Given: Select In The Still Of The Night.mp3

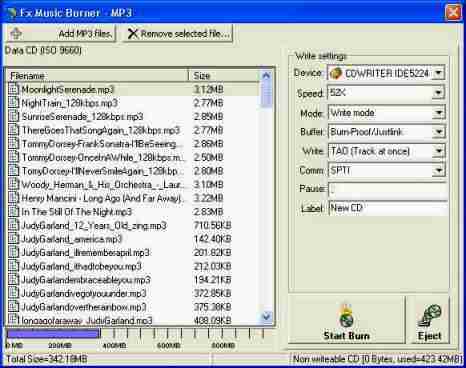Looking at the screenshot, I should (x=77, y=212).
